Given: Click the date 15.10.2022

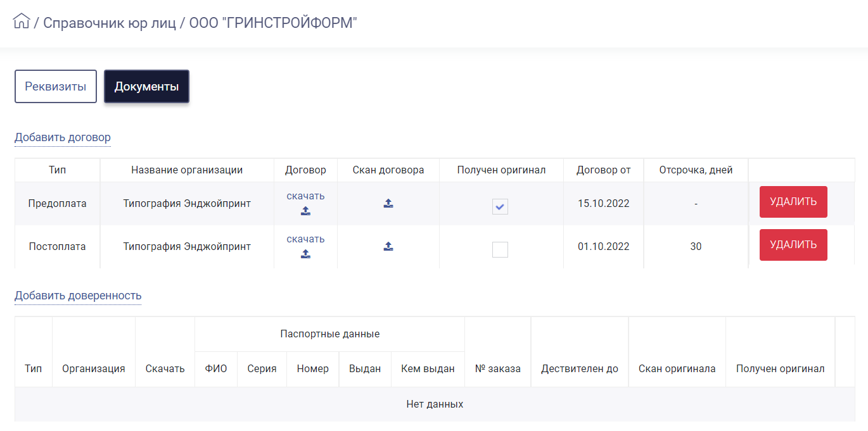Looking at the screenshot, I should 604,204.
